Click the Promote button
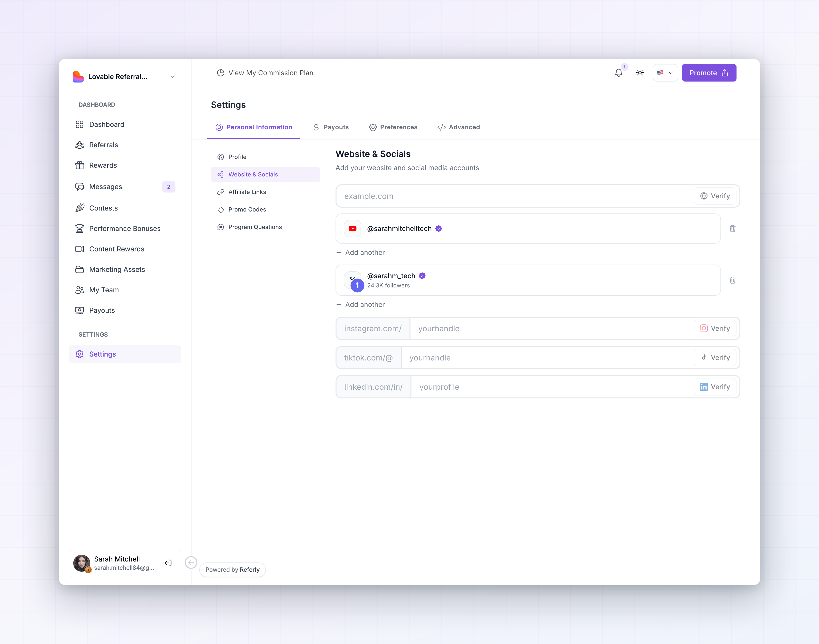The image size is (819, 644). tap(709, 73)
